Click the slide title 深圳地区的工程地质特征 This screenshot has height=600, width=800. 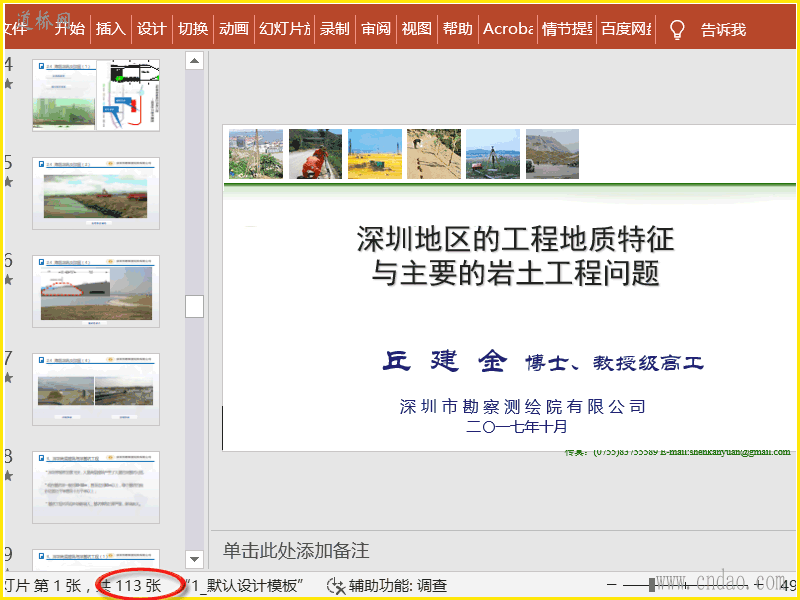515,239
